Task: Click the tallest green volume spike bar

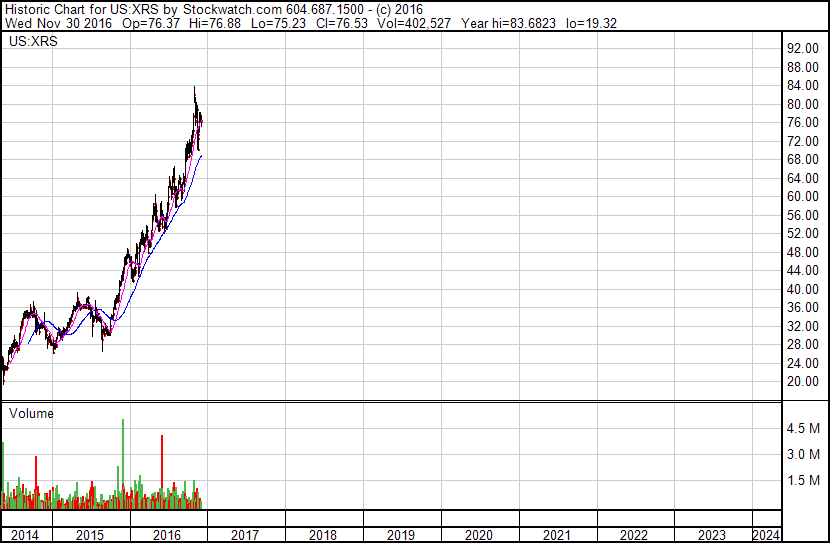Action: point(123,464)
